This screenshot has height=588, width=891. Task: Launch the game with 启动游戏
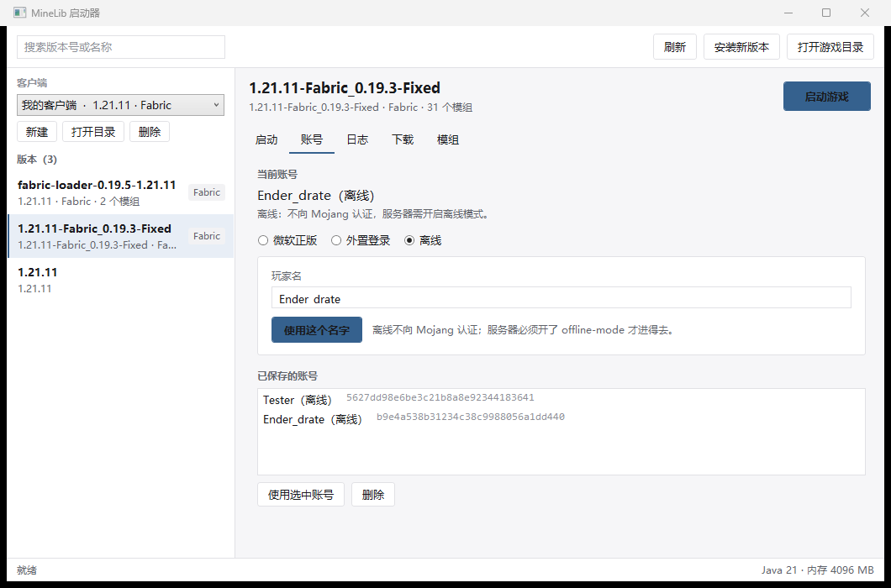click(827, 97)
